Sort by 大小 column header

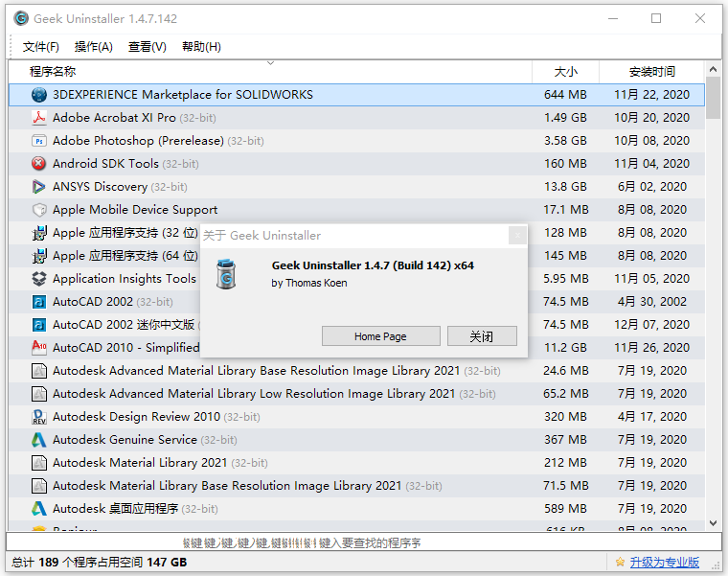pyautogui.click(x=565, y=72)
